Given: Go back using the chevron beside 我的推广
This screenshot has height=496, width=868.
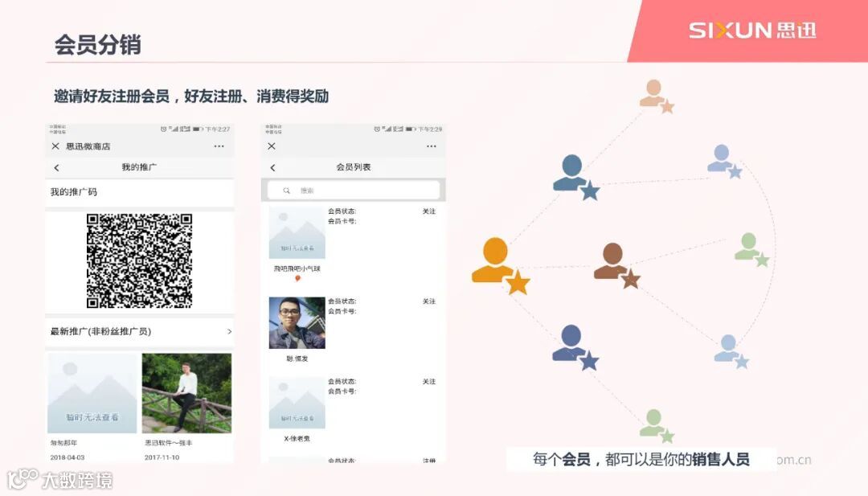Looking at the screenshot, I should tap(56, 168).
